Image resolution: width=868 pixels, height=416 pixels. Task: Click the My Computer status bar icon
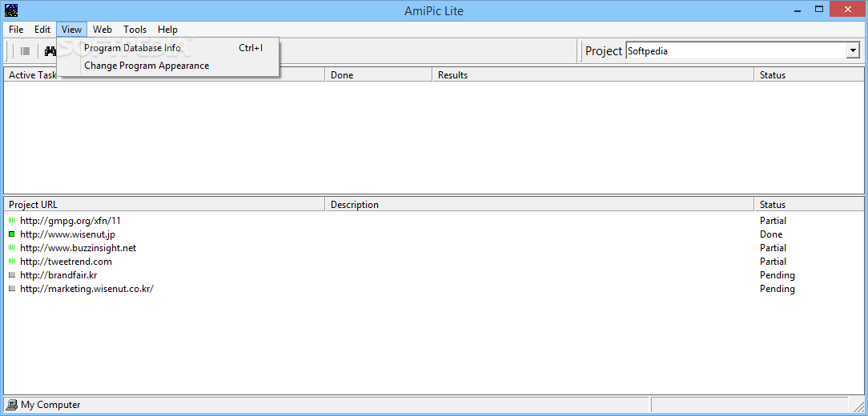(12, 405)
